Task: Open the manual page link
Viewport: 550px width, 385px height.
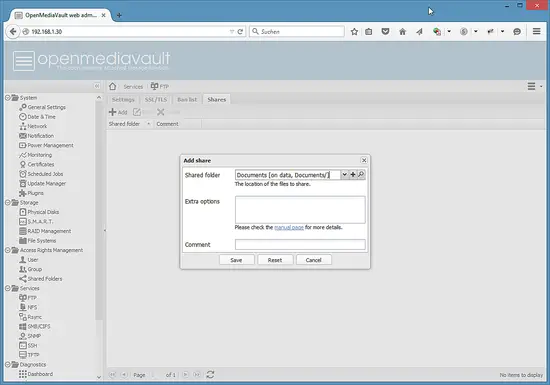Action: pos(289,227)
